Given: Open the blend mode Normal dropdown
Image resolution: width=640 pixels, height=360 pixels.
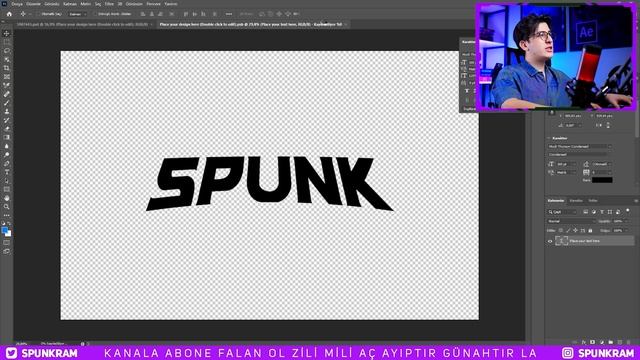Looking at the screenshot, I should point(571,221).
